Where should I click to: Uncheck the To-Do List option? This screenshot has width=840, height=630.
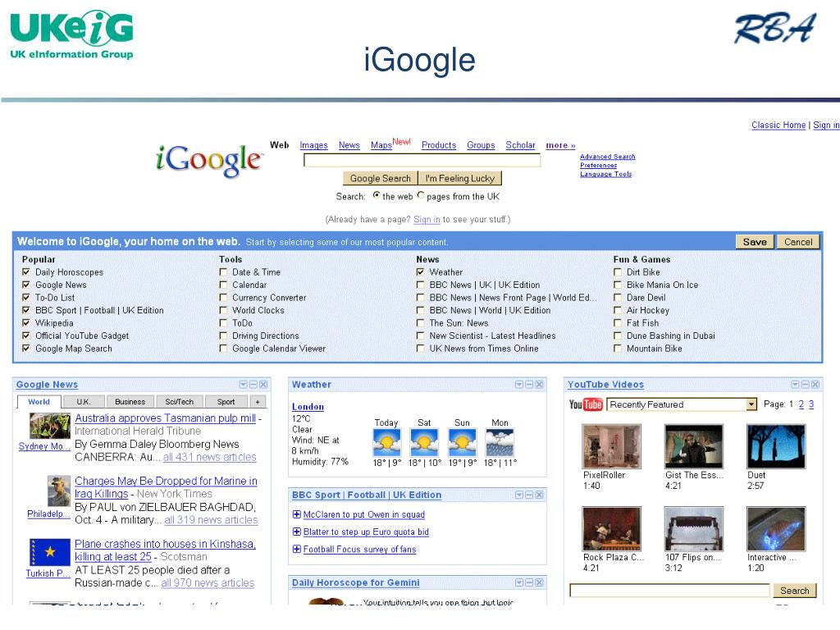coord(25,297)
